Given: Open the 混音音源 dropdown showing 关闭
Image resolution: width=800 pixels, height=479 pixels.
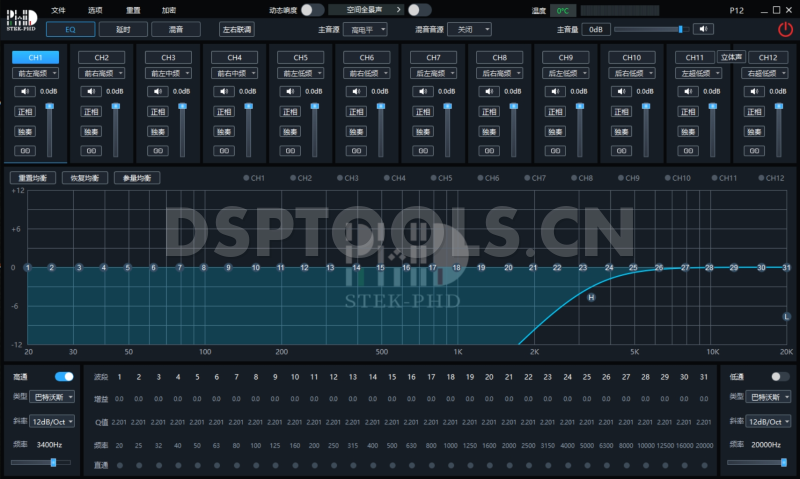Looking at the screenshot, I should 469,30.
